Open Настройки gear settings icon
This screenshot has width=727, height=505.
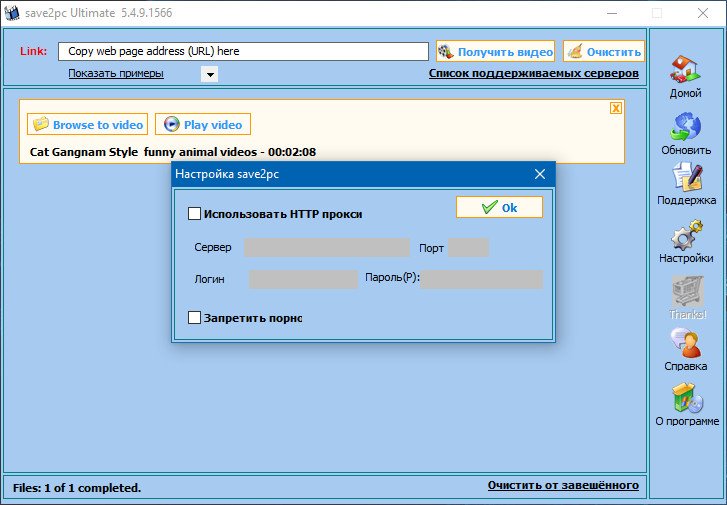[x=686, y=234]
